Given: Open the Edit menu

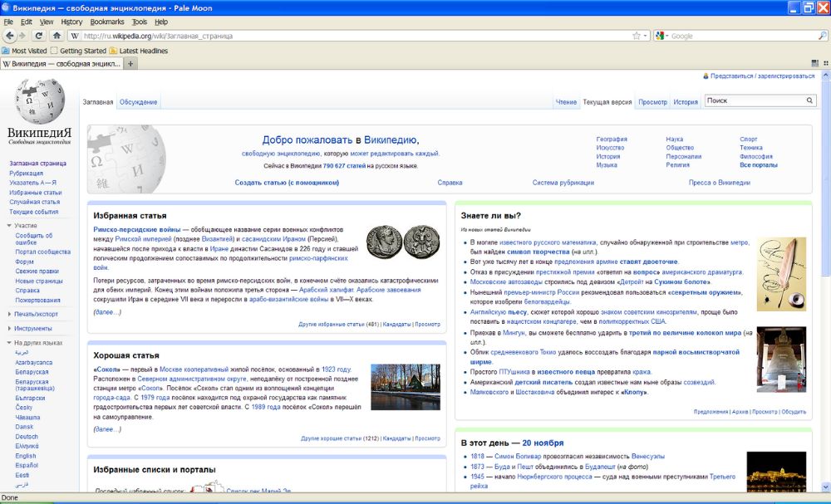Looking at the screenshot, I should pos(27,22).
